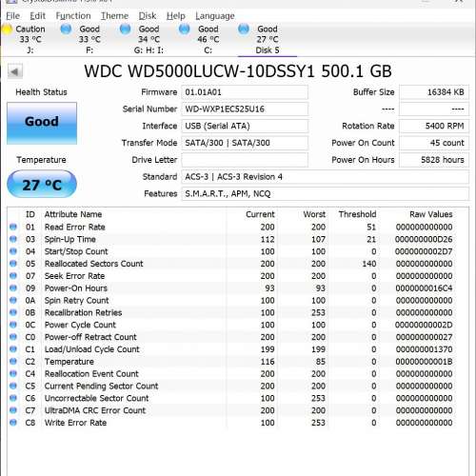Click the Worst column header
The image size is (476, 476).
[314, 214]
